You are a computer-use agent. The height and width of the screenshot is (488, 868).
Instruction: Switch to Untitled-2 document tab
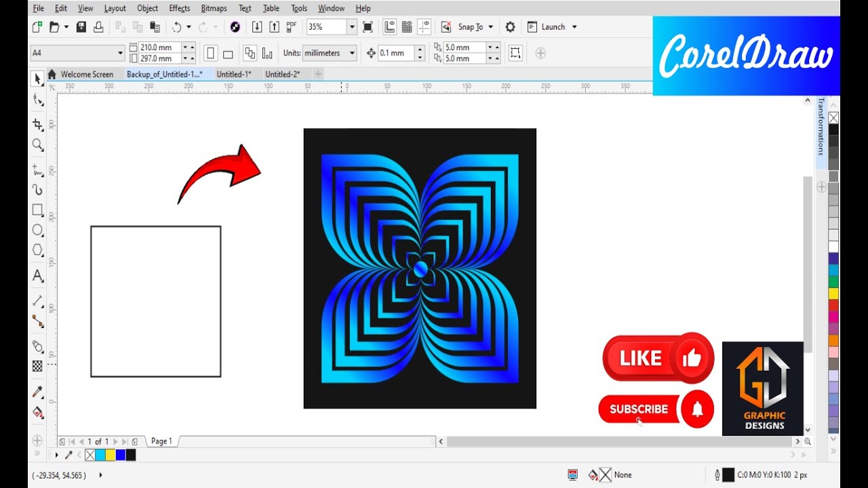tap(283, 75)
